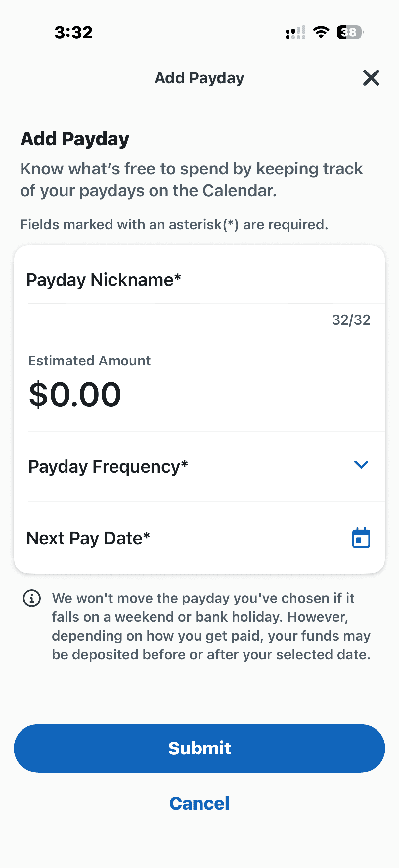399x868 pixels.
Task: Tap the battery indicator in status bar
Action: point(350,32)
